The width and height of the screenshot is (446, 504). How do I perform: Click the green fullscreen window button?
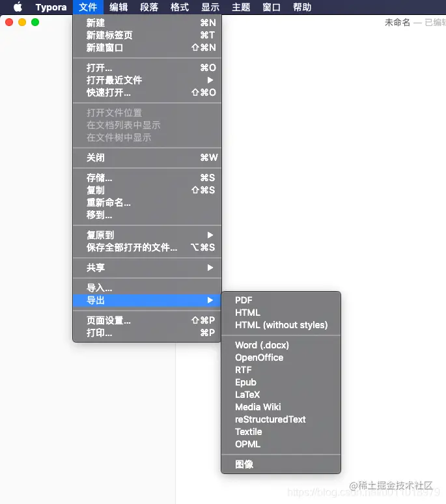coord(35,22)
